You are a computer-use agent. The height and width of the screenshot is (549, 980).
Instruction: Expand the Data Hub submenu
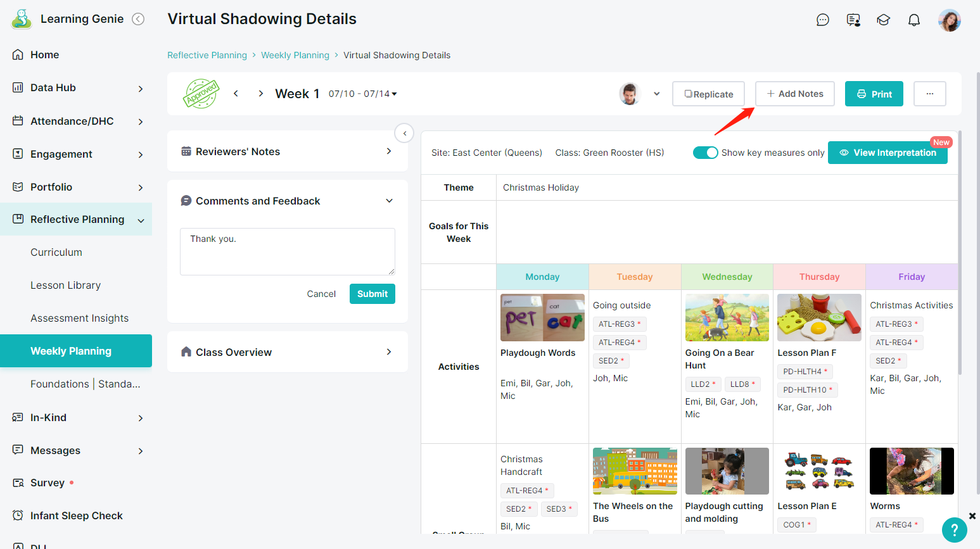(x=141, y=89)
